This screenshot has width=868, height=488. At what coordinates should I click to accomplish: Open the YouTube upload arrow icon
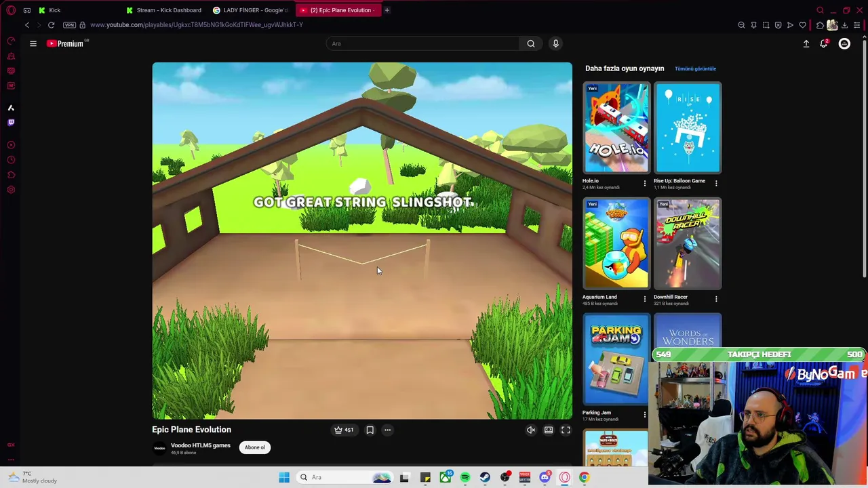806,43
